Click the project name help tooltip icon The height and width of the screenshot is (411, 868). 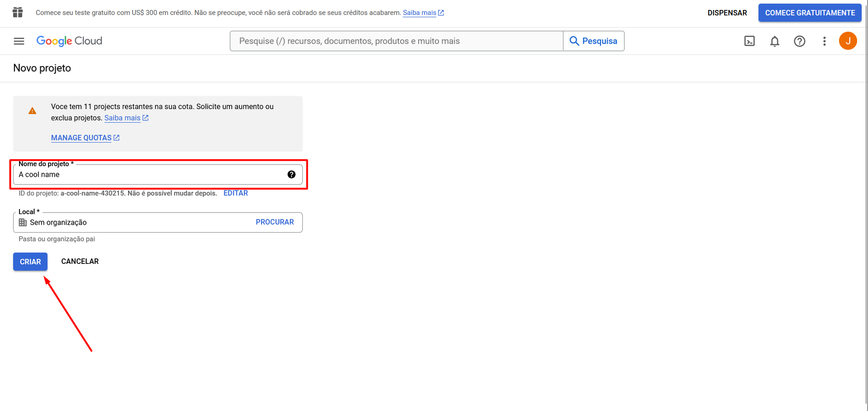291,174
